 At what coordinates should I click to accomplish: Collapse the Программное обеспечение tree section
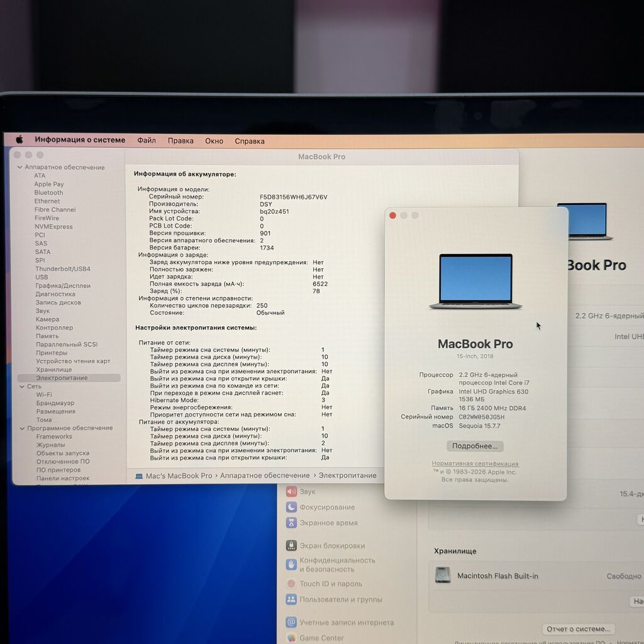tap(22, 428)
